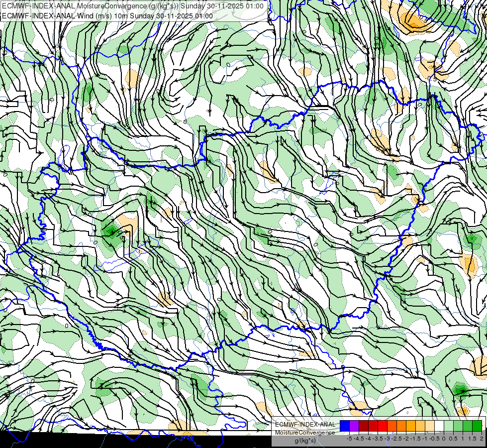
Task: Click the blue legend swatch
Action: point(345,426)
